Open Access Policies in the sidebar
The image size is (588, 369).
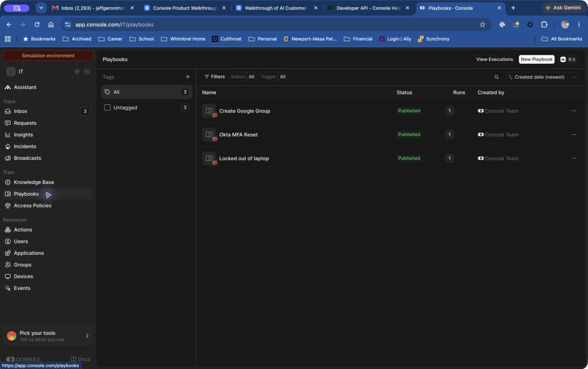pyautogui.click(x=47, y=206)
